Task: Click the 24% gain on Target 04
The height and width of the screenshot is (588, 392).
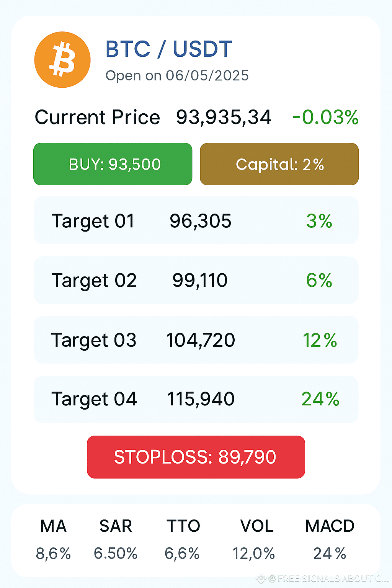Action: pos(320,399)
